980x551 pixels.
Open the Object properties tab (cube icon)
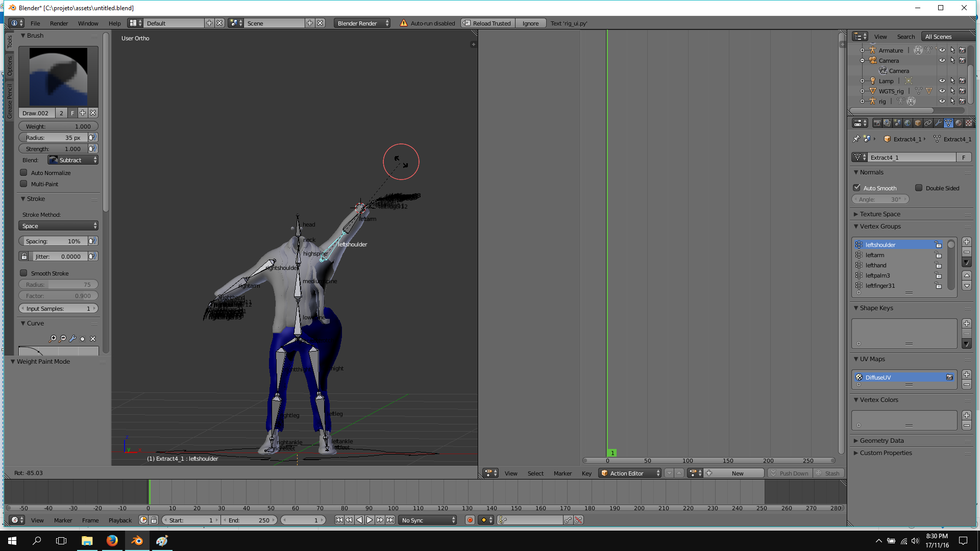[x=918, y=123]
